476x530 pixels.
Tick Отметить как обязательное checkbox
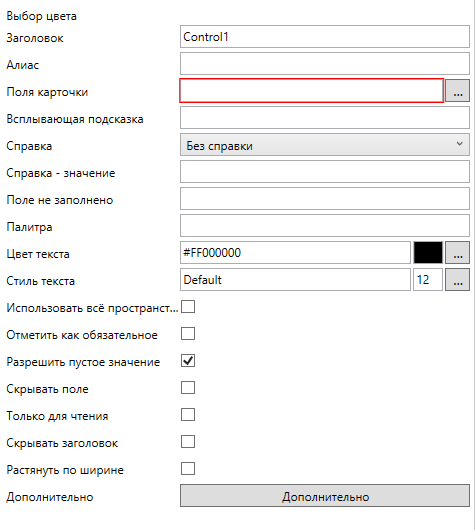(x=188, y=334)
